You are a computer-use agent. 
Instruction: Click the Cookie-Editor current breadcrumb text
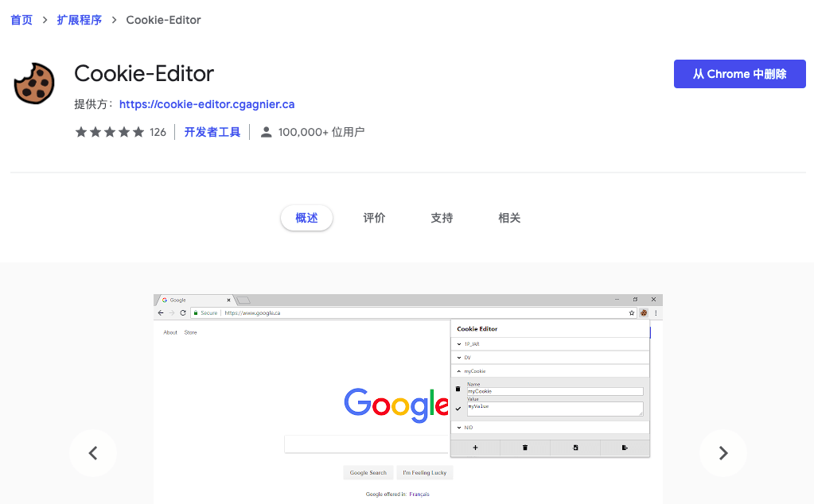click(164, 20)
